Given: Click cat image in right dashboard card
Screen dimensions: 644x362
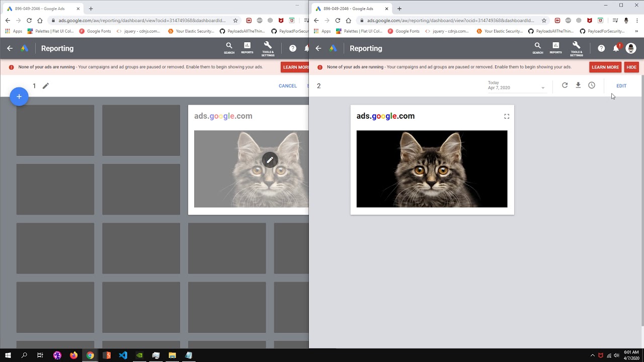Looking at the screenshot, I should pyautogui.click(x=432, y=169).
